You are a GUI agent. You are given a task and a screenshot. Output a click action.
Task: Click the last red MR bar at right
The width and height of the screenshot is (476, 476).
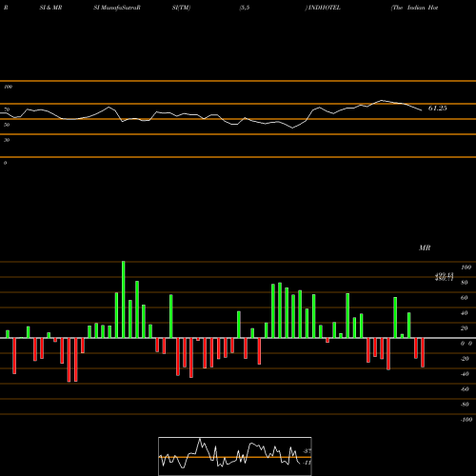pyautogui.click(x=423, y=352)
